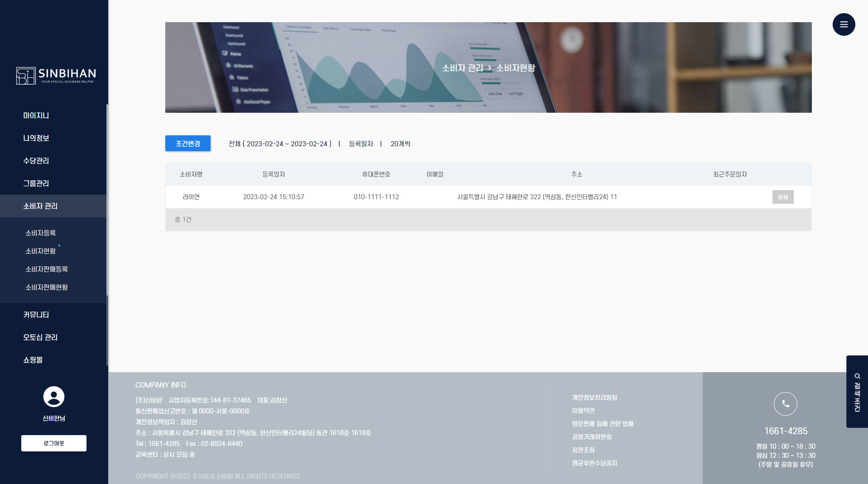Open the 그룹관리 menu
868x484 pixels.
coord(36,183)
